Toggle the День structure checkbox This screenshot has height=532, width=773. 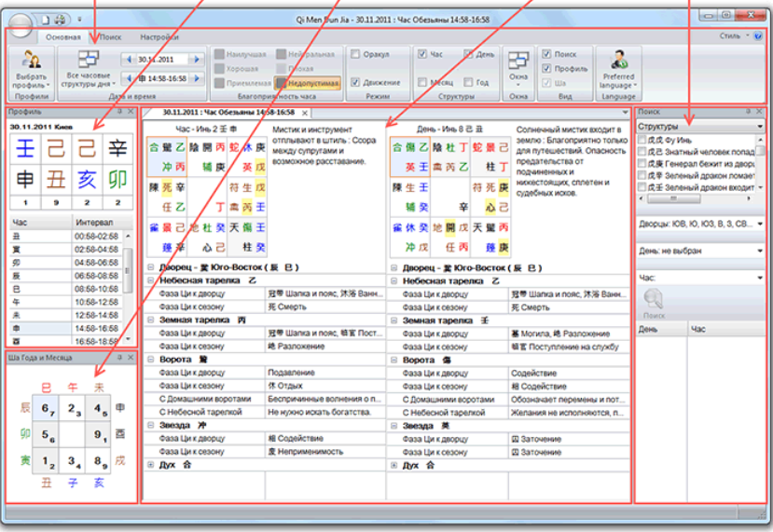468,55
